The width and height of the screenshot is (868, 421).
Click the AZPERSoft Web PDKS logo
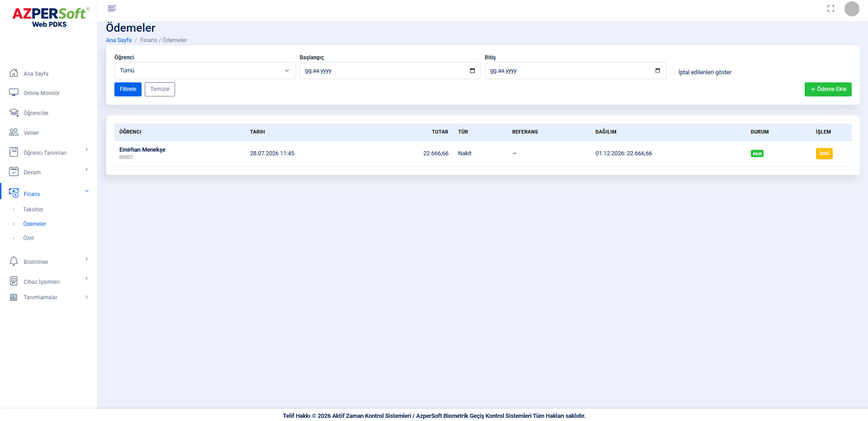click(x=50, y=18)
